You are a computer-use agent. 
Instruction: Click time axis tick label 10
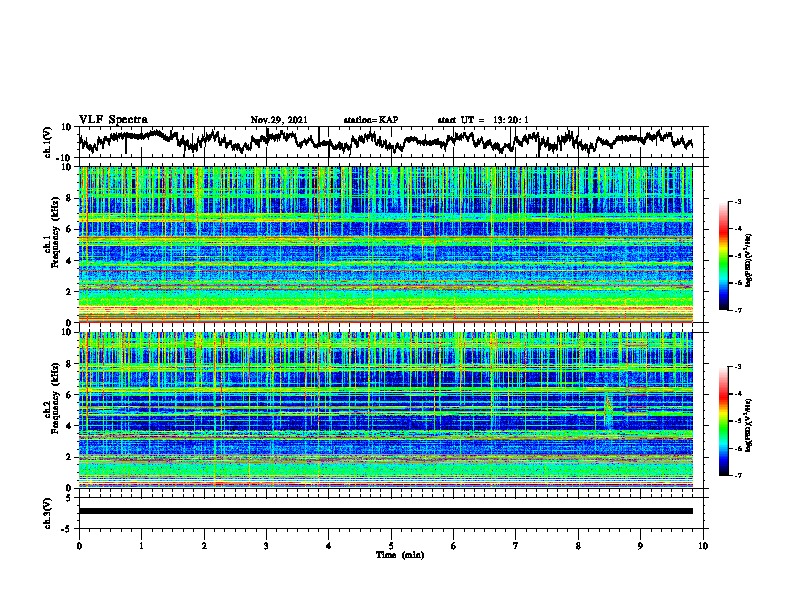click(x=703, y=546)
